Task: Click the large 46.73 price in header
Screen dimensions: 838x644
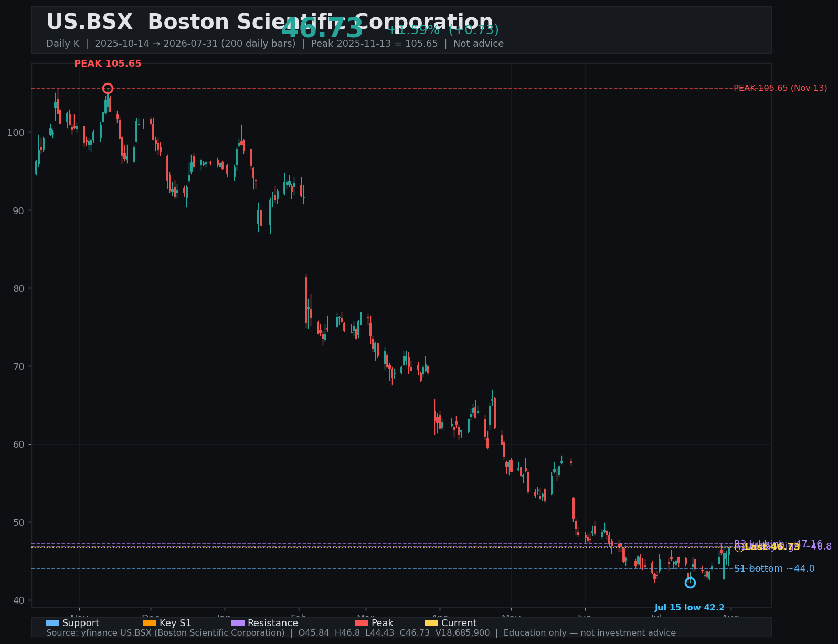Action: point(322,29)
